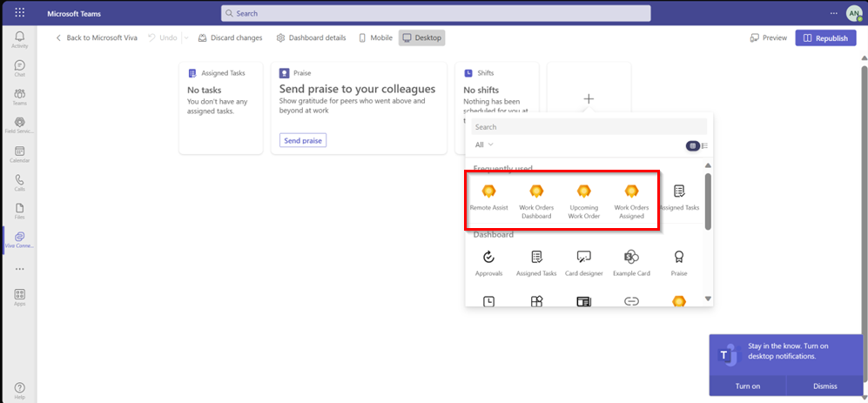Open Files in the left sidebar
Viewport: 868px width, 403px height.
[x=19, y=212]
